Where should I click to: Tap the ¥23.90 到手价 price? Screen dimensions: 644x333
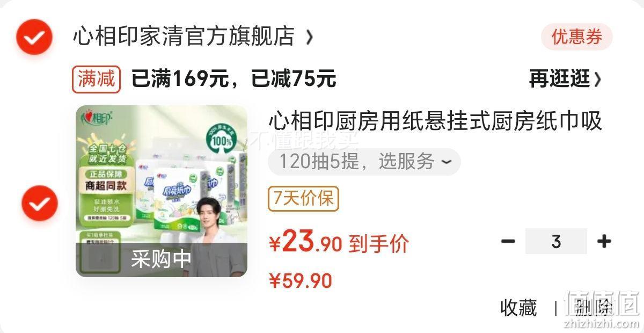pos(339,243)
